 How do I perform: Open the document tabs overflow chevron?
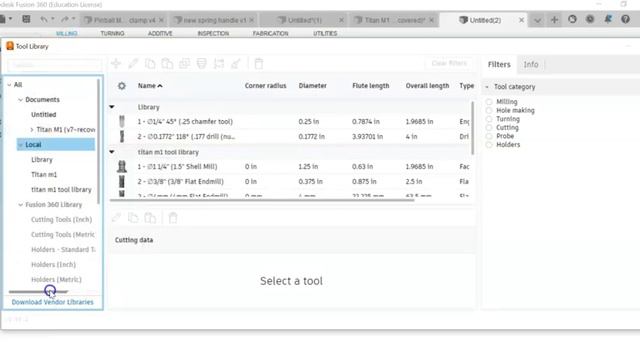click(537, 20)
